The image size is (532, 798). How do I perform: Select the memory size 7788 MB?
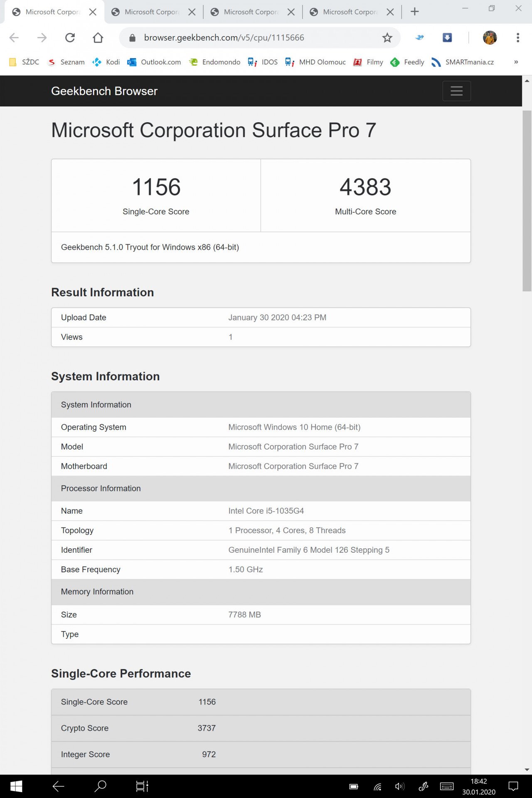coord(244,615)
